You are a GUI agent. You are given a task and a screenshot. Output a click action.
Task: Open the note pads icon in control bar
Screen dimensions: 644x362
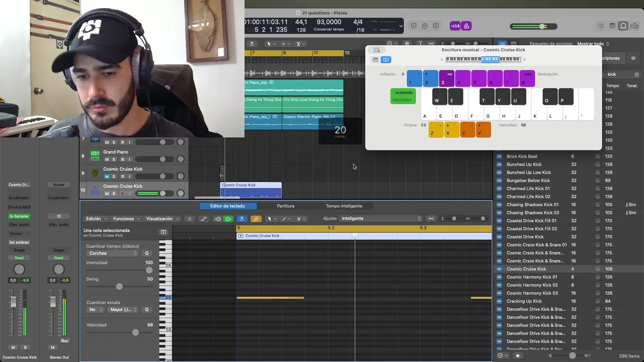click(x=612, y=26)
